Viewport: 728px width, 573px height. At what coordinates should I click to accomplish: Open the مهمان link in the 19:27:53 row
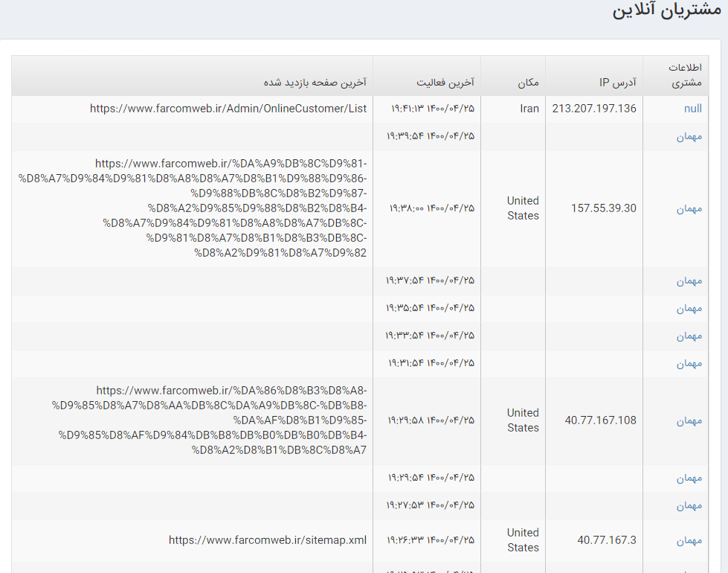[689, 506]
